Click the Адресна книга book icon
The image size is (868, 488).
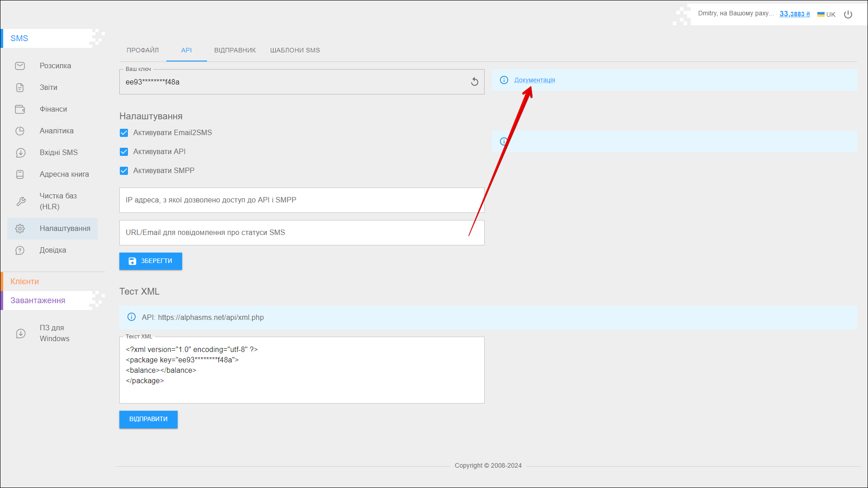tap(20, 174)
